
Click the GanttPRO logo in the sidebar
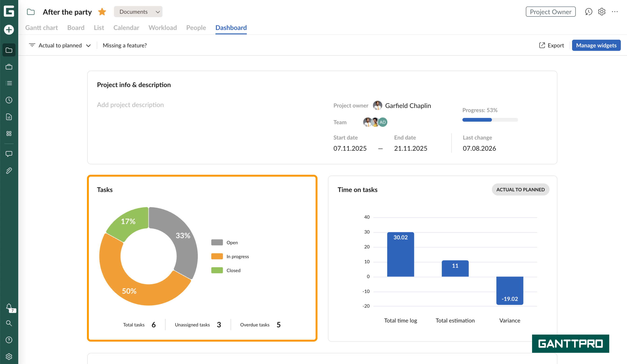point(9,11)
